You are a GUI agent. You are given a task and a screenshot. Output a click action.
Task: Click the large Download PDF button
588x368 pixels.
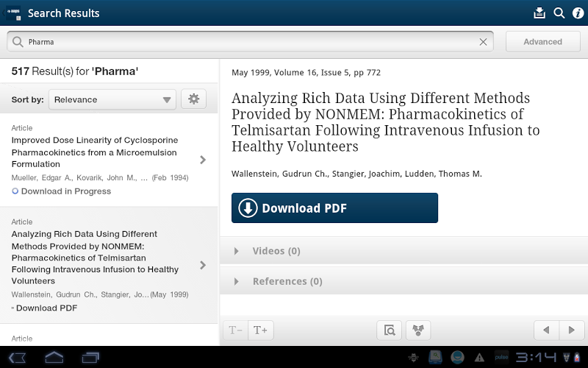coord(334,208)
